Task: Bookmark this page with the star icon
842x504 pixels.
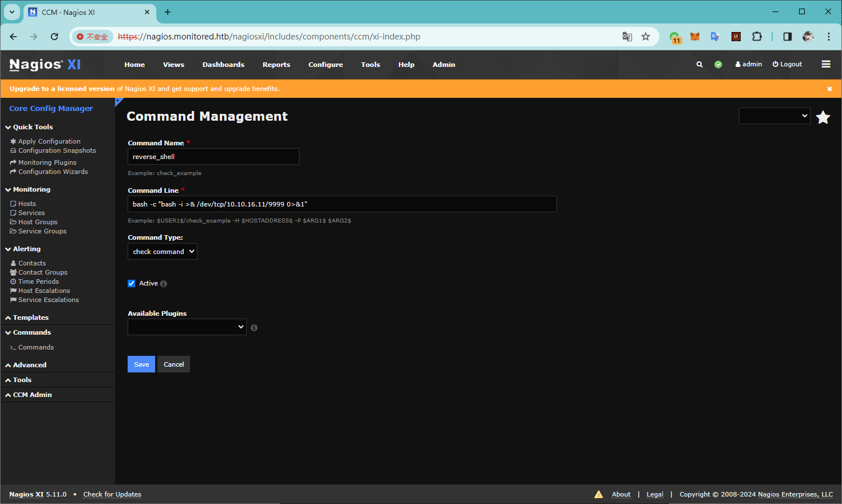Action: (x=646, y=37)
